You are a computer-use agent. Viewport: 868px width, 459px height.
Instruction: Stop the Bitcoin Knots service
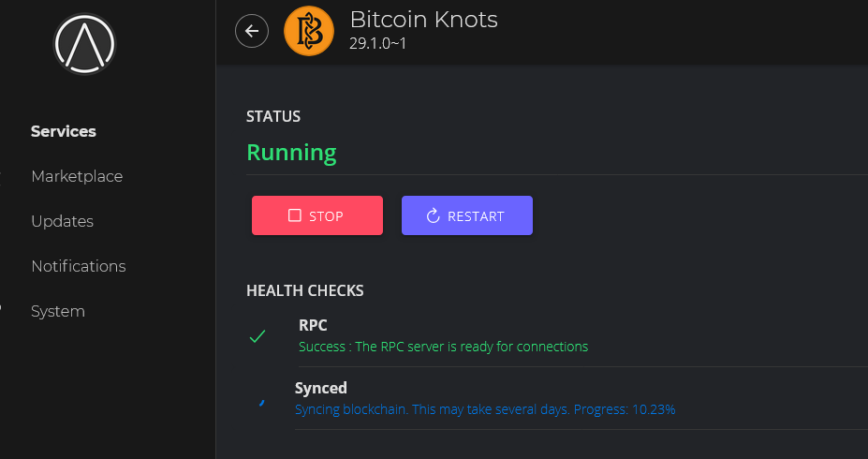tap(317, 215)
